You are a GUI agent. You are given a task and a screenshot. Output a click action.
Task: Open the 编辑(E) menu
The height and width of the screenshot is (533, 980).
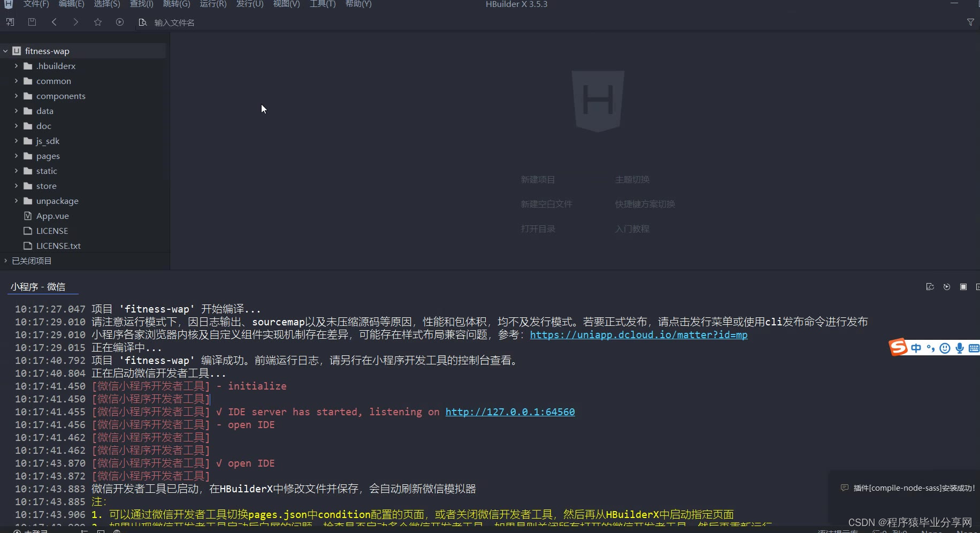(72, 4)
